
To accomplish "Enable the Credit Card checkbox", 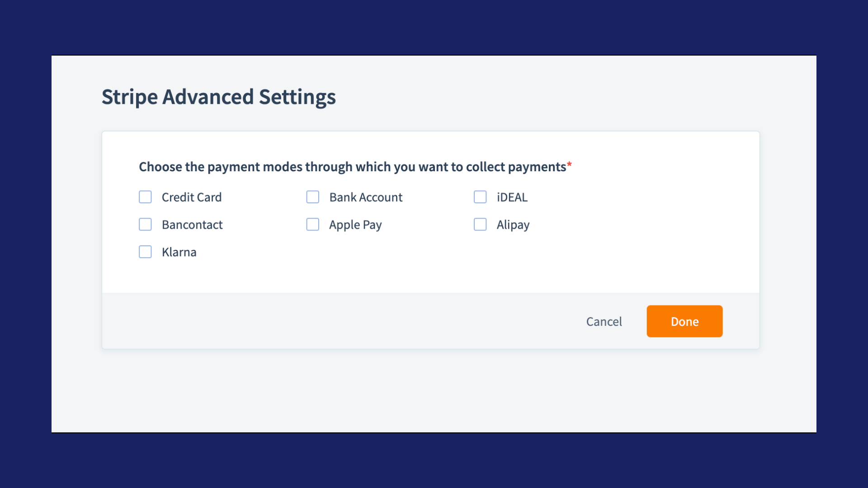I will (x=145, y=197).
